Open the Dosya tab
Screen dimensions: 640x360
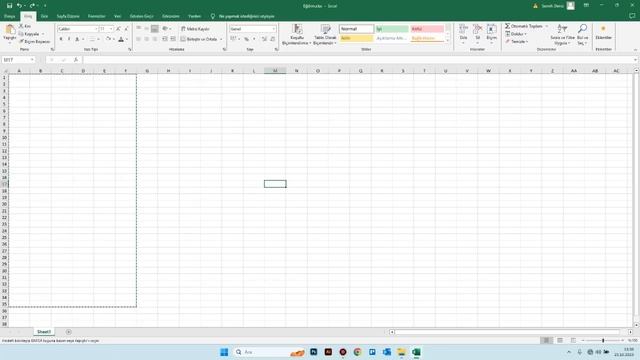pyautogui.click(x=9, y=16)
